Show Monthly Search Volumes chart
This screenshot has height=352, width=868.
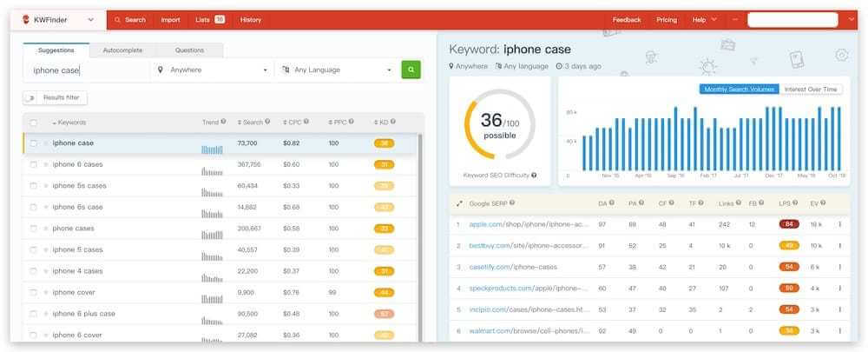739,90
